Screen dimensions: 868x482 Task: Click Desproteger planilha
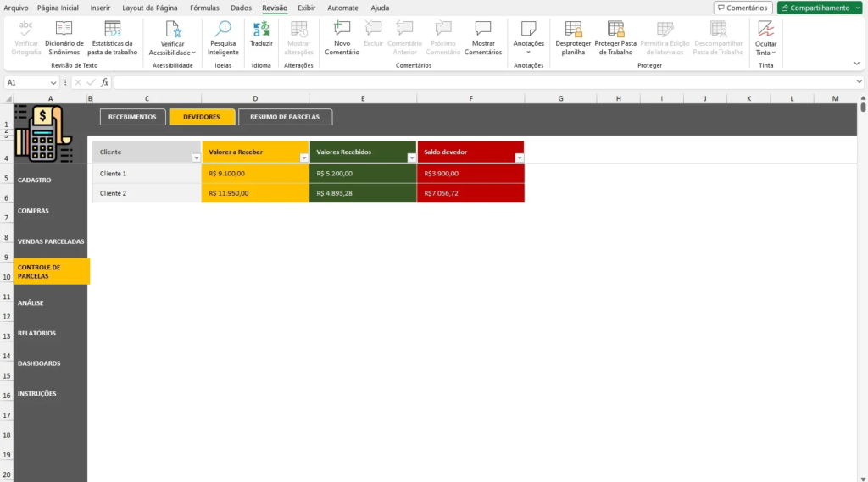pos(573,38)
